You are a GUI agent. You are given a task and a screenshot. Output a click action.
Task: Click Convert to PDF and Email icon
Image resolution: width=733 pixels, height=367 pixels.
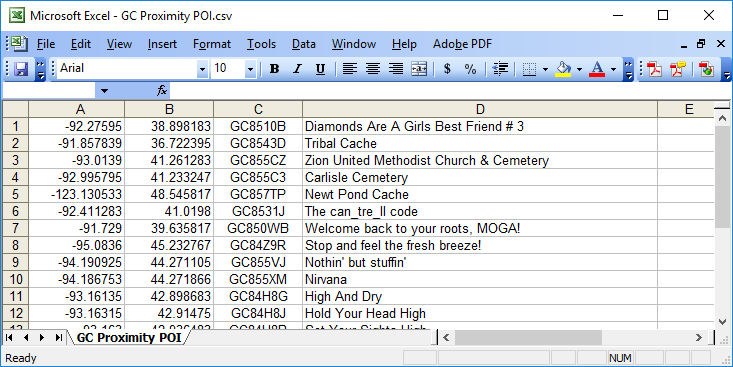(678, 69)
